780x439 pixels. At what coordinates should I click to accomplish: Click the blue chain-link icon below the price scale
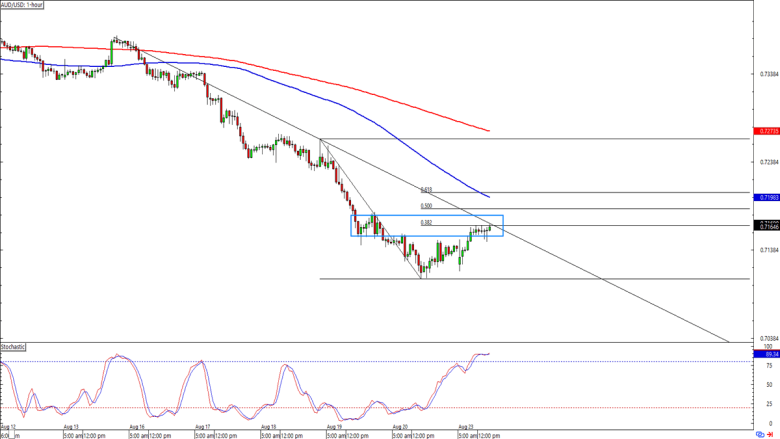tap(760, 435)
